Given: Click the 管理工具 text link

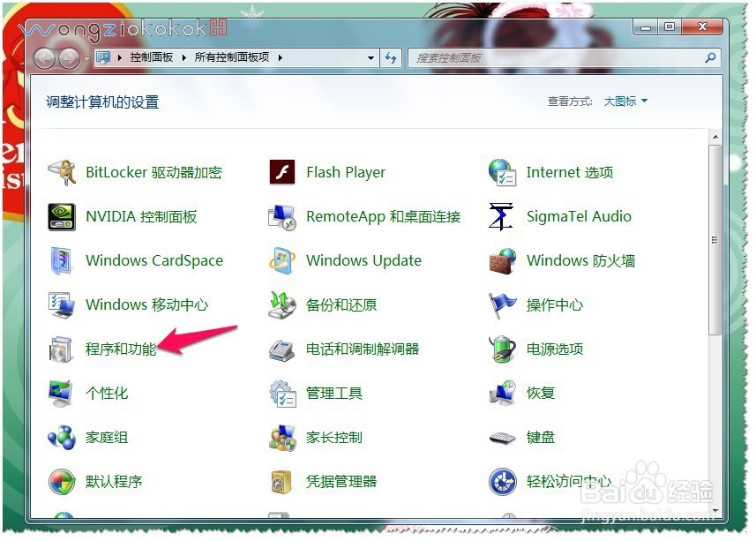Looking at the screenshot, I should pyautogui.click(x=334, y=394).
